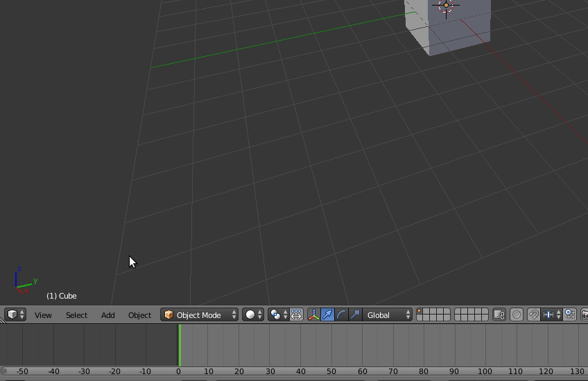
Task: Select the scale manipulator icon
Action: coord(355,314)
